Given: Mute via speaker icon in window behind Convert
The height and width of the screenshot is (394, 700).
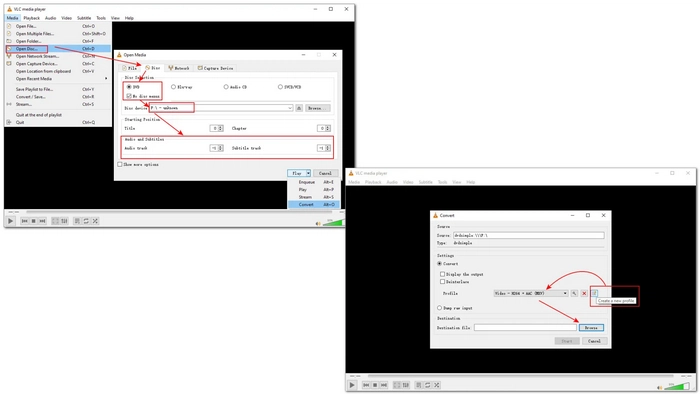Looking at the screenshot, I should click(x=659, y=388).
